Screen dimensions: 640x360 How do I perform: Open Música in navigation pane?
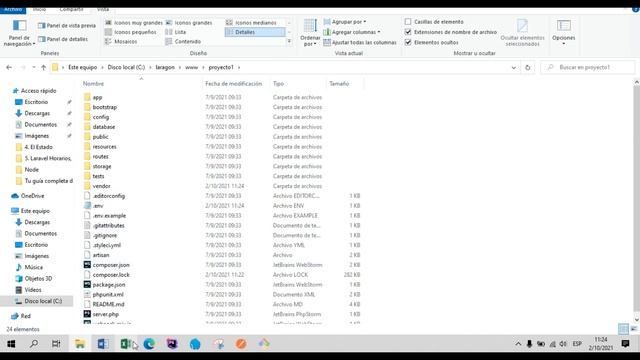point(33,267)
